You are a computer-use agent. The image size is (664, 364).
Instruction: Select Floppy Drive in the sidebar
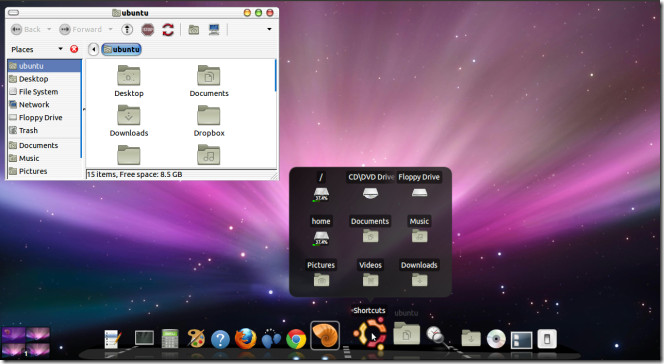pyautogui.click(x=44, y=118)
